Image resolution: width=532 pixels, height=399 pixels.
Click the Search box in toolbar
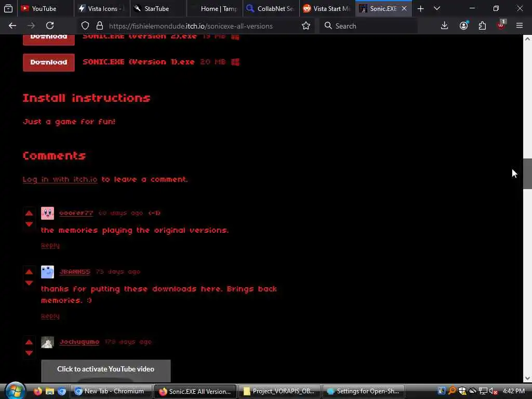click(x=368, y=26)
